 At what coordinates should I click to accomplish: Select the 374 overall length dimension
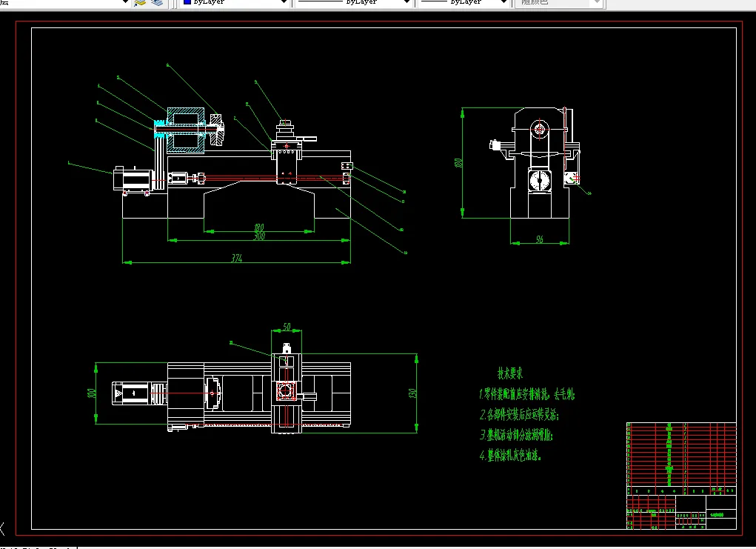237,259
